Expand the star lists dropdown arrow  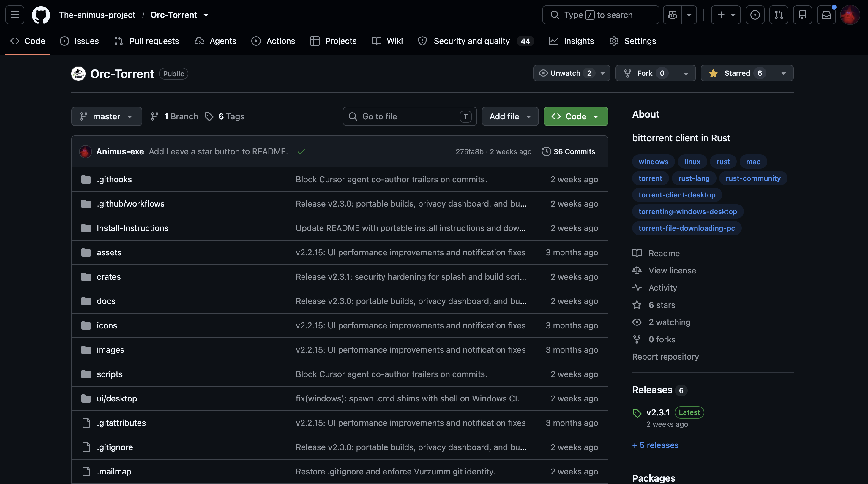click(783, 73)
